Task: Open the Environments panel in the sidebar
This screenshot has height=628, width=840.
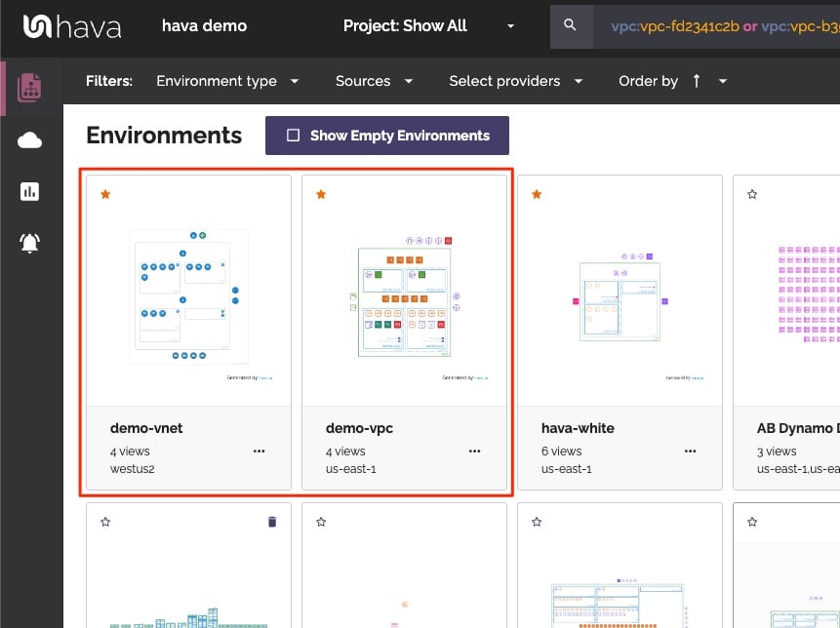Action: coord(30,87)
